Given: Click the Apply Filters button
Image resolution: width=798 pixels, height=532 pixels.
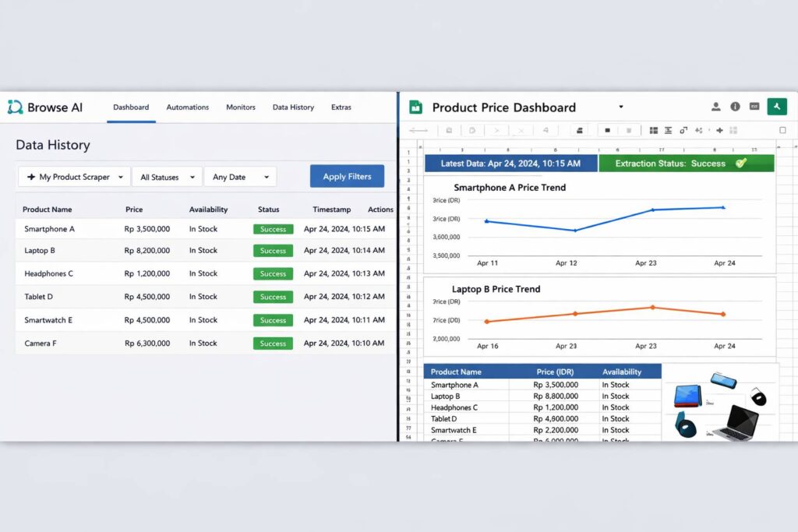Looking at the screenshot, I should 347,176.
